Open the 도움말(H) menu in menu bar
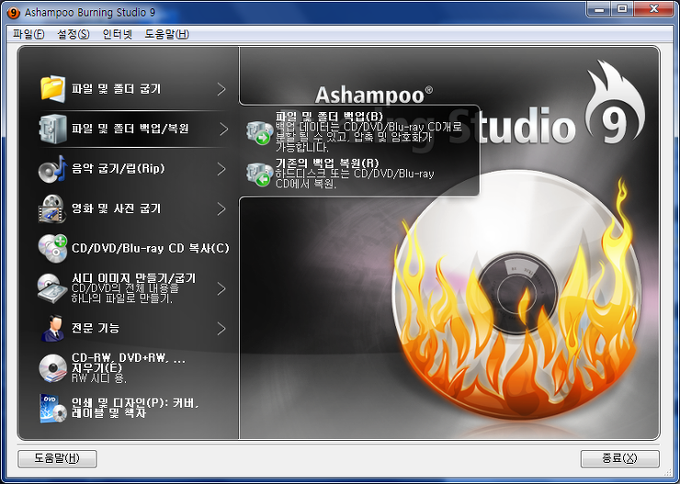Viewport: 680px width, 484px height. click(167, 34)
